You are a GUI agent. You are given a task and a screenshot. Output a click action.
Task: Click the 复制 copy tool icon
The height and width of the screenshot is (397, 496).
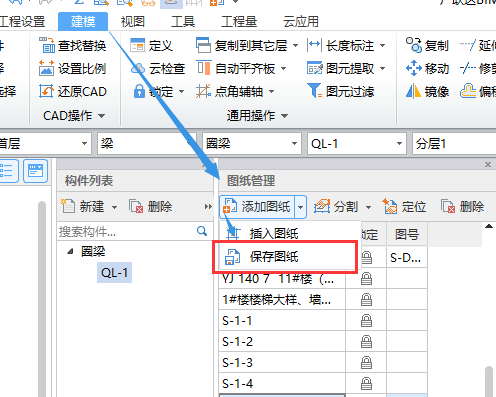414,45
